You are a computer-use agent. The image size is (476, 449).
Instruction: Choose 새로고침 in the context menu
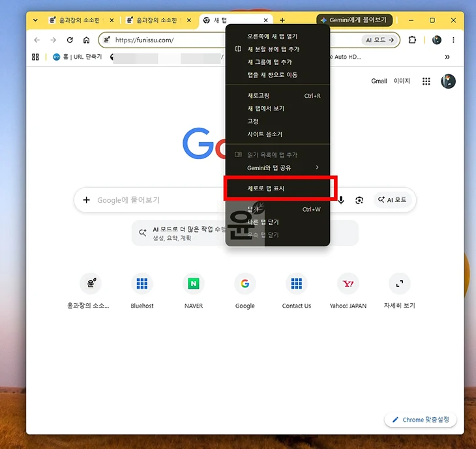278,96
